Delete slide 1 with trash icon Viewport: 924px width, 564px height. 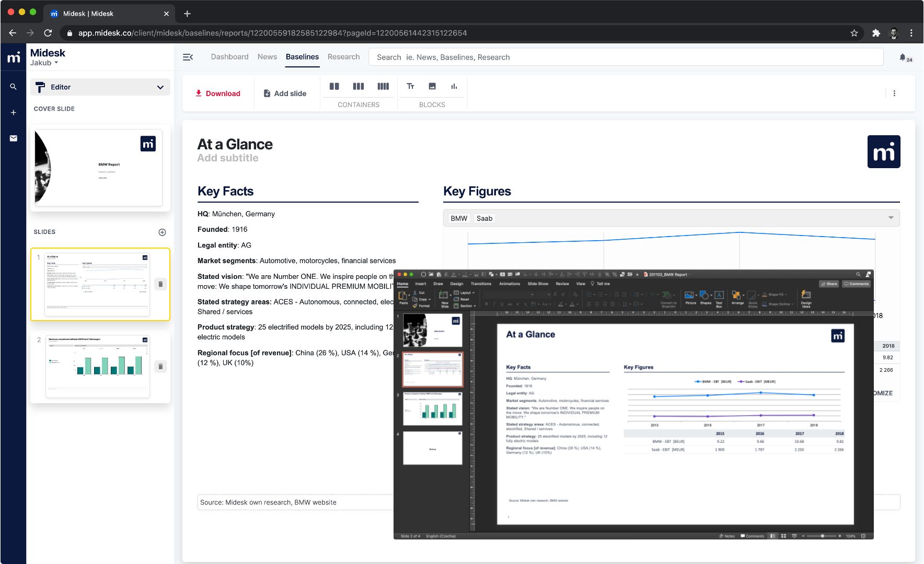point(160,284)
